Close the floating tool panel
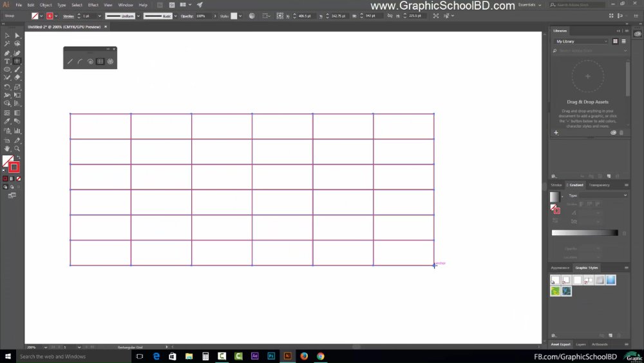 [x=114, y=49]
